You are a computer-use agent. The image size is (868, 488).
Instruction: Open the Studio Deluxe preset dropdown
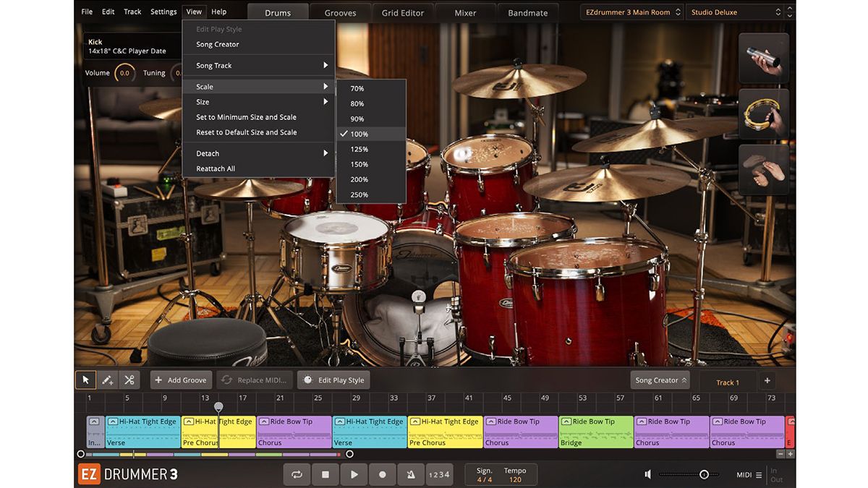[x=736, y=12]
